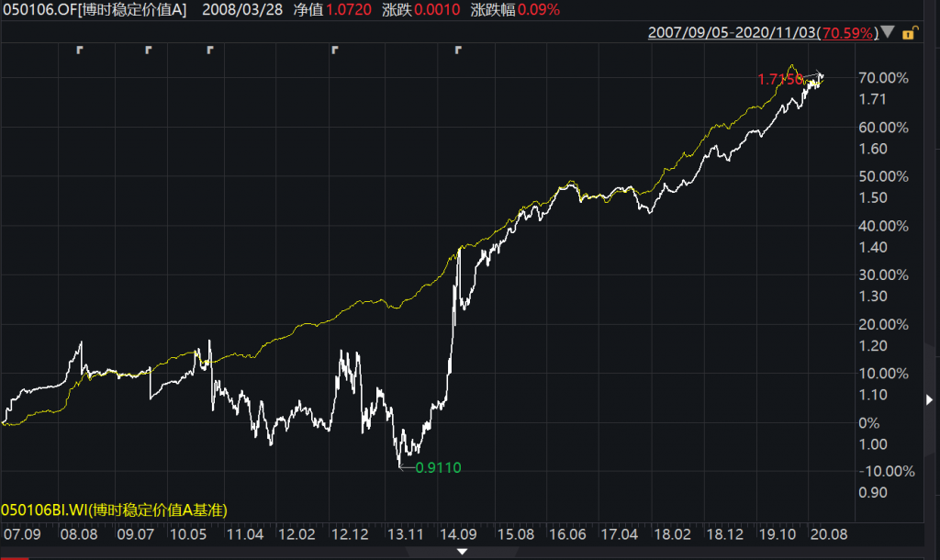Click the rightmost flag marker above chart
This screenshot has width=940, height=560.
[x=458, y=50]
